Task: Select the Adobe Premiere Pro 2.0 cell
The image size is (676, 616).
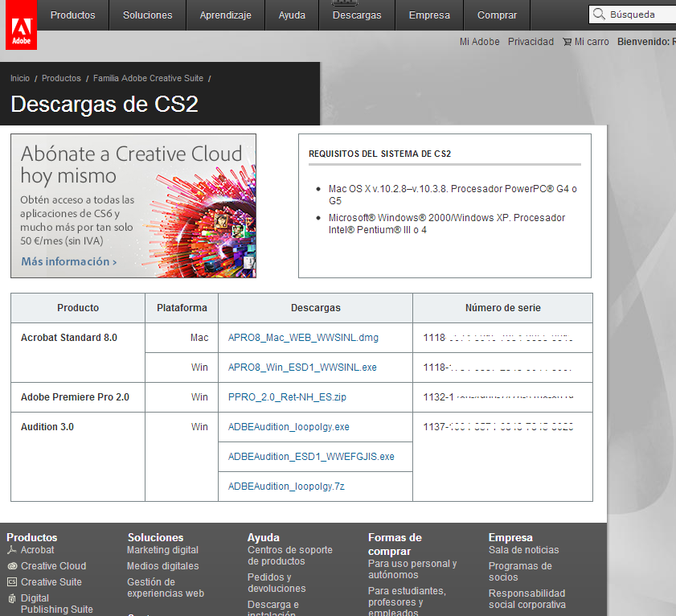Action: [78, 397]
